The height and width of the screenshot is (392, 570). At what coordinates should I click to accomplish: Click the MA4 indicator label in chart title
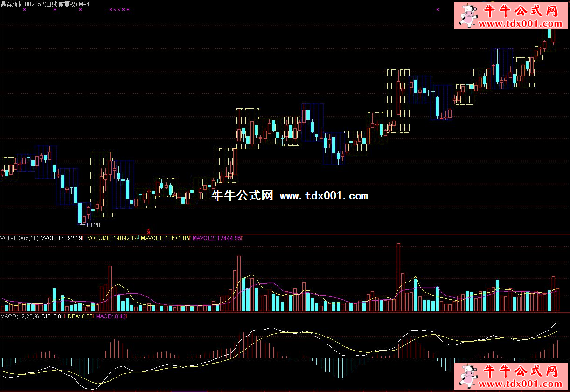point(84,4)
